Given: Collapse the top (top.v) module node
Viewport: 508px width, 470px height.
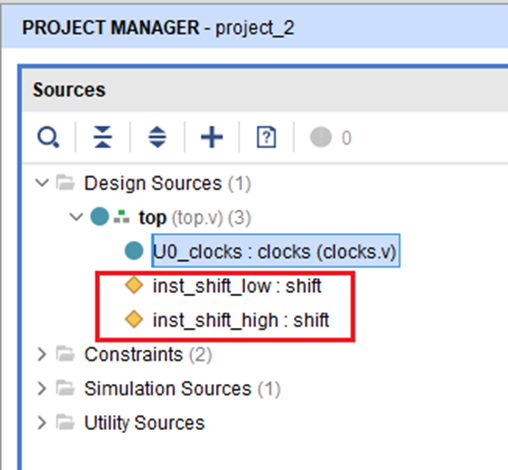Looking at the screenshot, I should click(76, 217).
